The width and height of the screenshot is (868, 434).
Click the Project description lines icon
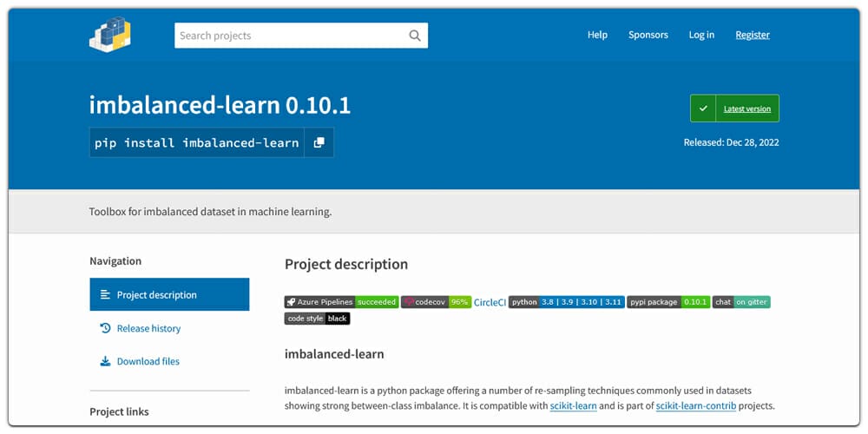[105, 294]
